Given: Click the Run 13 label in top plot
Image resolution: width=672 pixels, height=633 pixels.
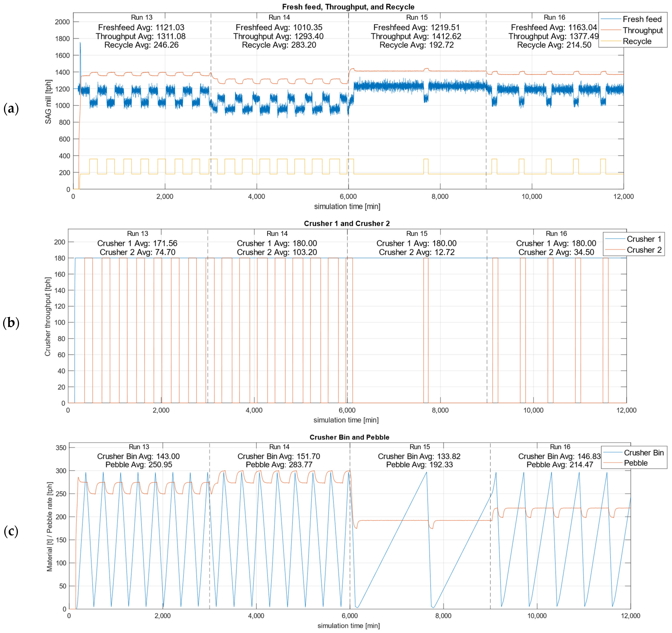Looking at the screenshot, I should pyautogui.click(x=142, y=17).
